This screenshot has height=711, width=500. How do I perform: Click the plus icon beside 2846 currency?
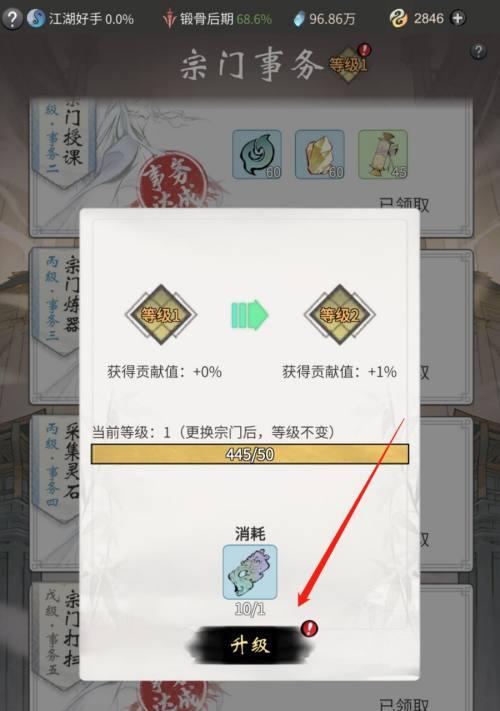click(458, 19)
